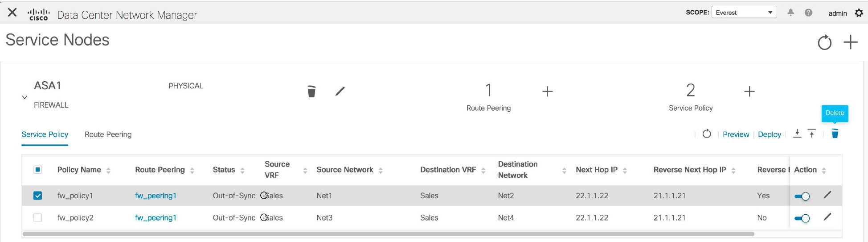This screenshot has height=242, width=868.
Task: Click the FIREWALL type label
Action: [51, 105]
